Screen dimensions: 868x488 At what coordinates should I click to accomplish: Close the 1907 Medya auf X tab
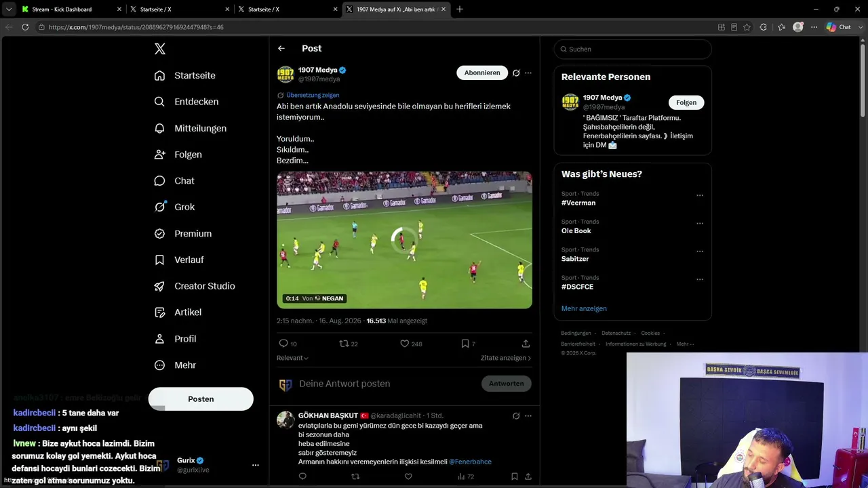pyautogui.click(x=445, y=9)
